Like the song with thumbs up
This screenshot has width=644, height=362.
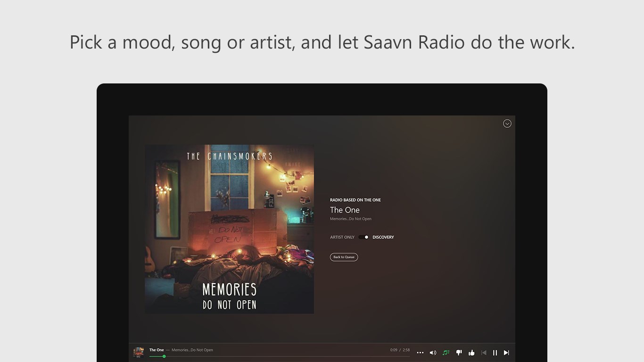tap(471, 353)
